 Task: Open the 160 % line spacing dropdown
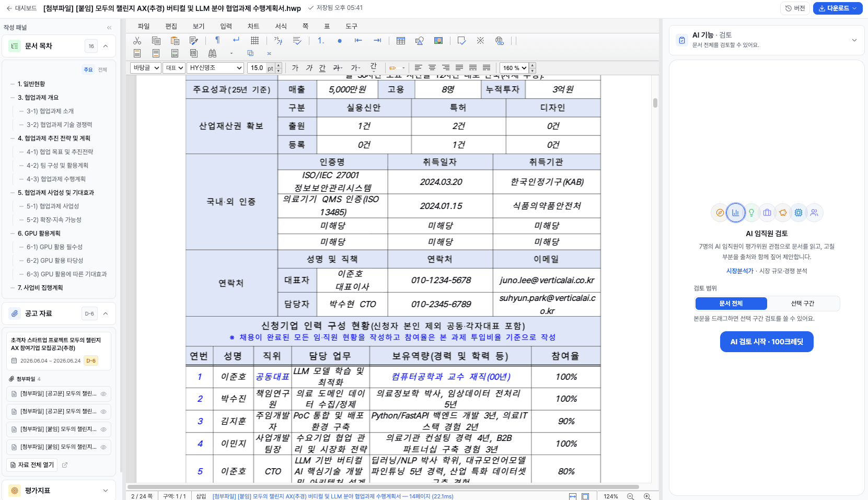(514, 68)
